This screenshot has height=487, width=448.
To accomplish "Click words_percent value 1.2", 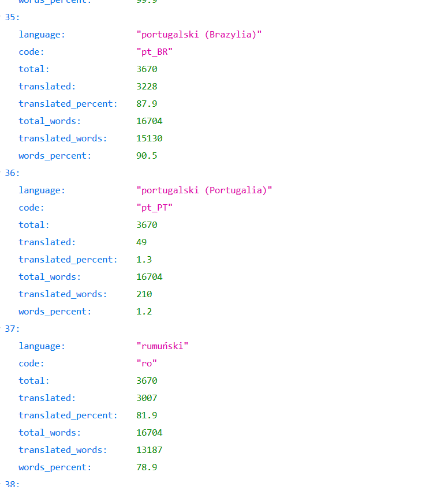I will click(144, 312).
